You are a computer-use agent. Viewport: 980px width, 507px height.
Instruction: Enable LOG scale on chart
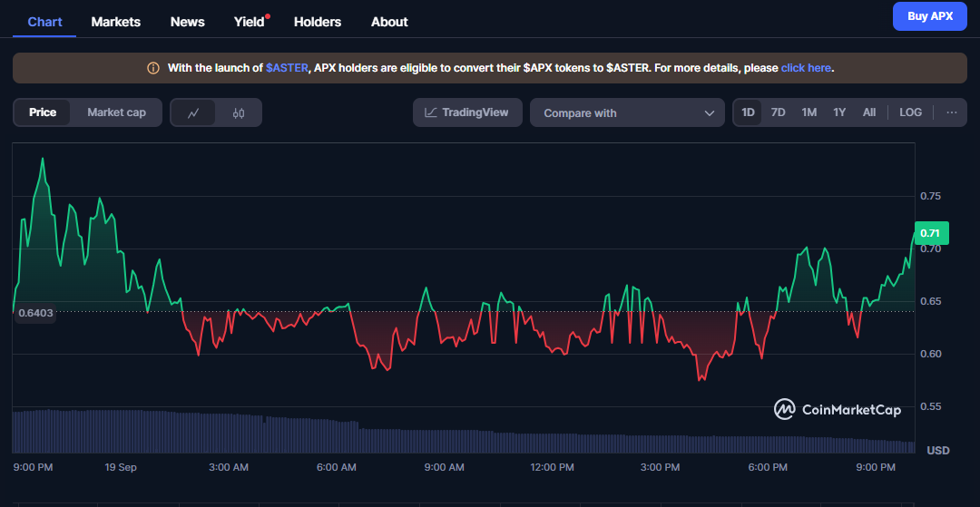pos(910,112)
